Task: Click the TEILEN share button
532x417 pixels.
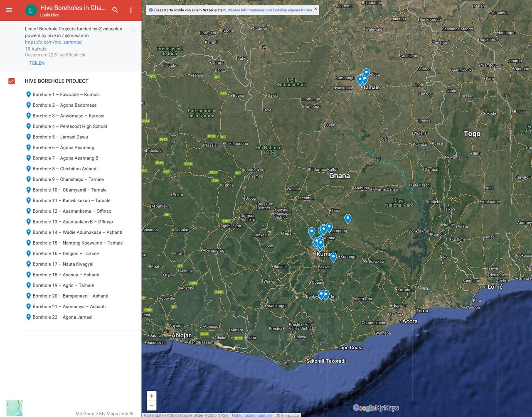Action: (x=37, y=63)
